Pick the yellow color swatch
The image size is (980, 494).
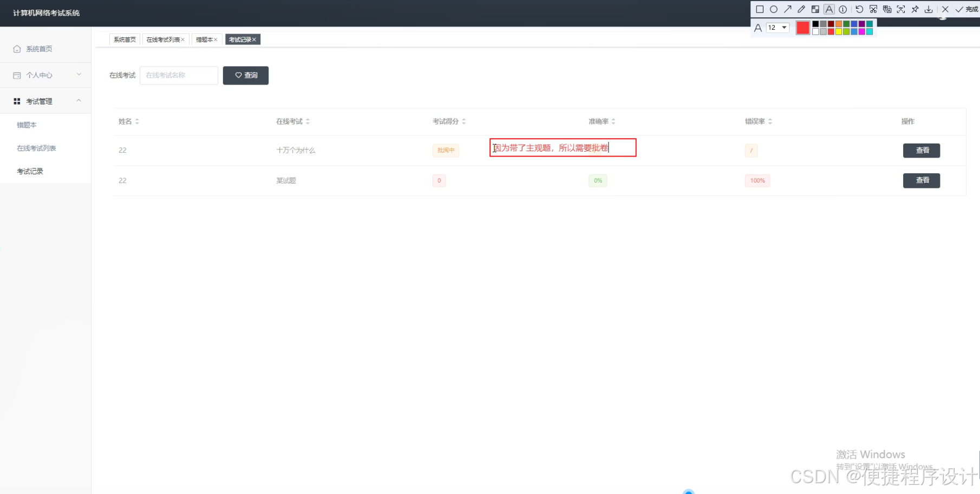(x=839, y=31)
